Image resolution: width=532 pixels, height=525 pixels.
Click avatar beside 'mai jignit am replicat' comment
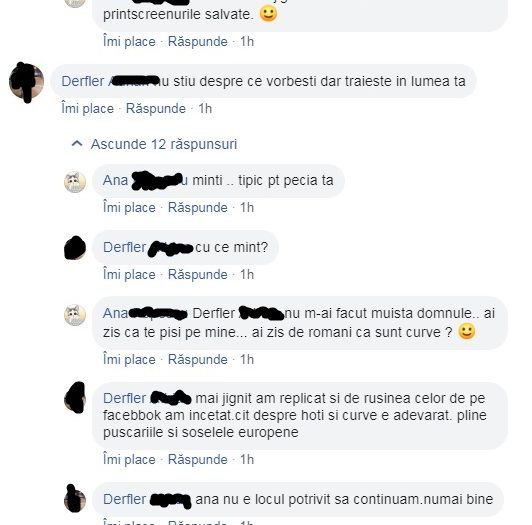[75, 398]
